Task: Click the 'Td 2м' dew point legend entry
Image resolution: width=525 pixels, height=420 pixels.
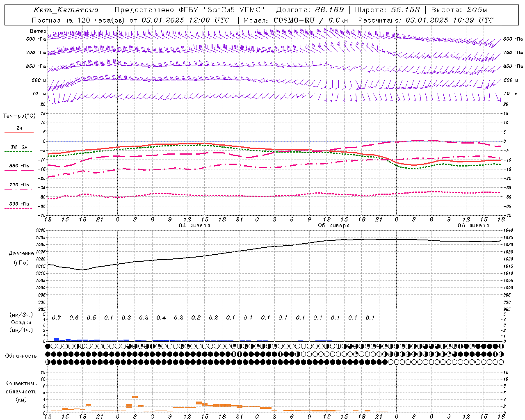Action: pos(19,147)
